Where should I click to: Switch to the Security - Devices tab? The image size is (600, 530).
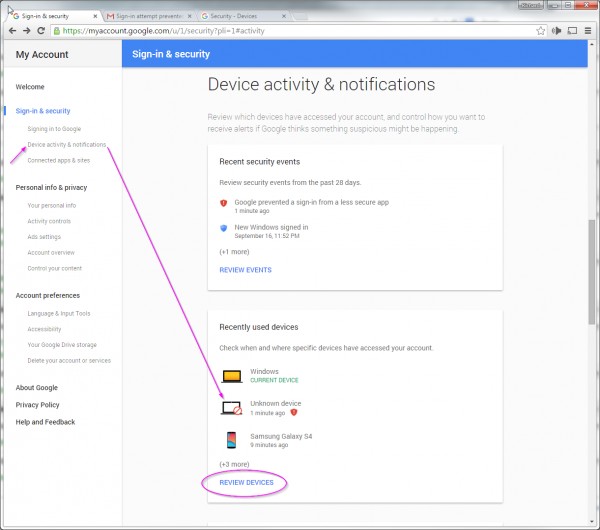point(243,16)
